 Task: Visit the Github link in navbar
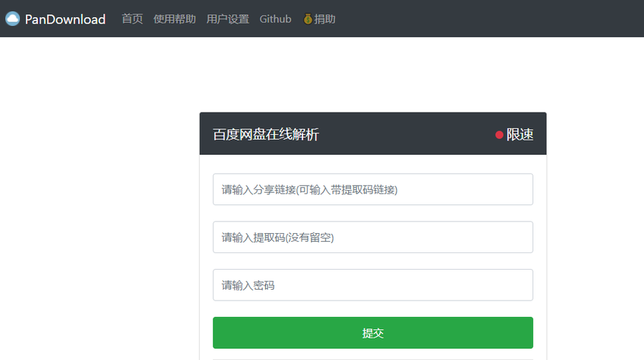(x=275, y=19)
